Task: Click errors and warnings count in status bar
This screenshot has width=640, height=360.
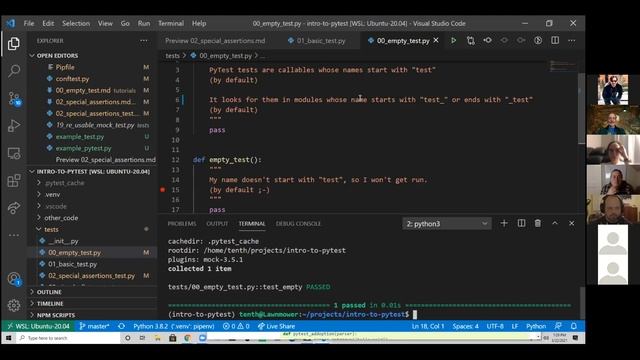Action: coord(236,326)
